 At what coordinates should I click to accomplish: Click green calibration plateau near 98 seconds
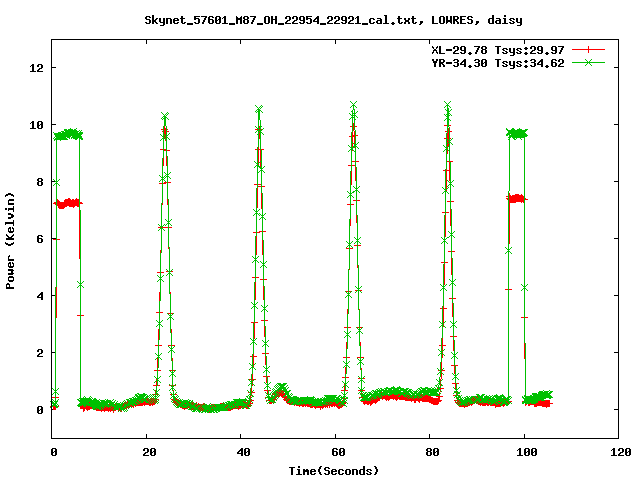click(517, 133)
